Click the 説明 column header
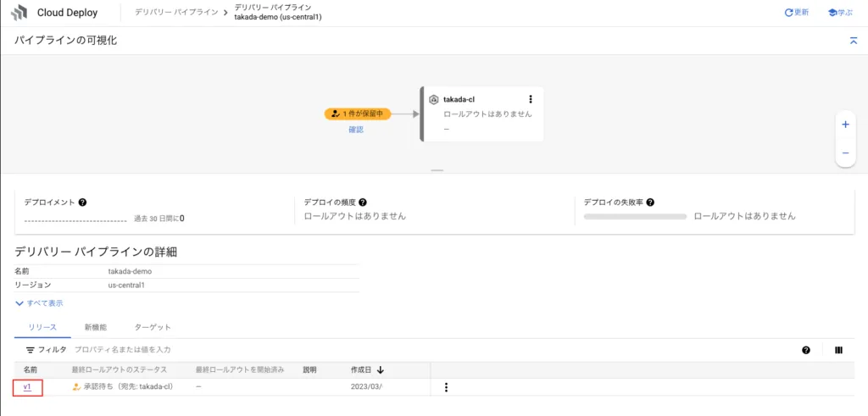The image size is (868, 416). [x=309, y=370]
